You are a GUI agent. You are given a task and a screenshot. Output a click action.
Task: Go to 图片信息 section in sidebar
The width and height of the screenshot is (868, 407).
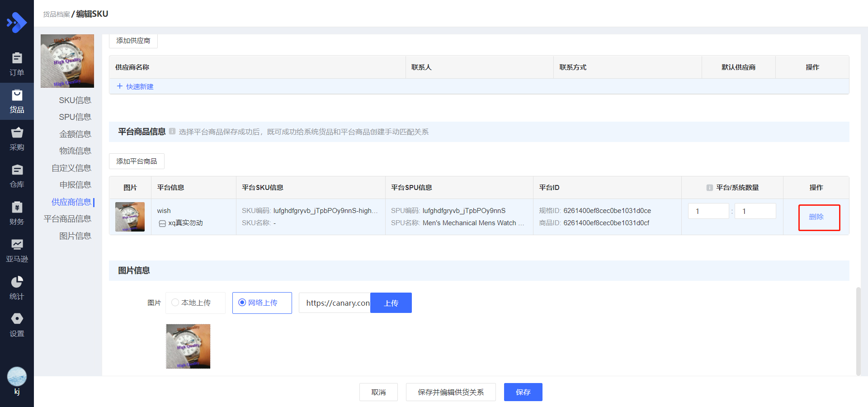[75, 236]
